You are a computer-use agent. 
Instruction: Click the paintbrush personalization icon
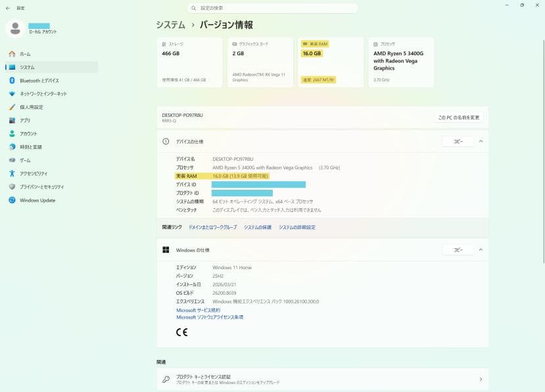pos(12,107)
